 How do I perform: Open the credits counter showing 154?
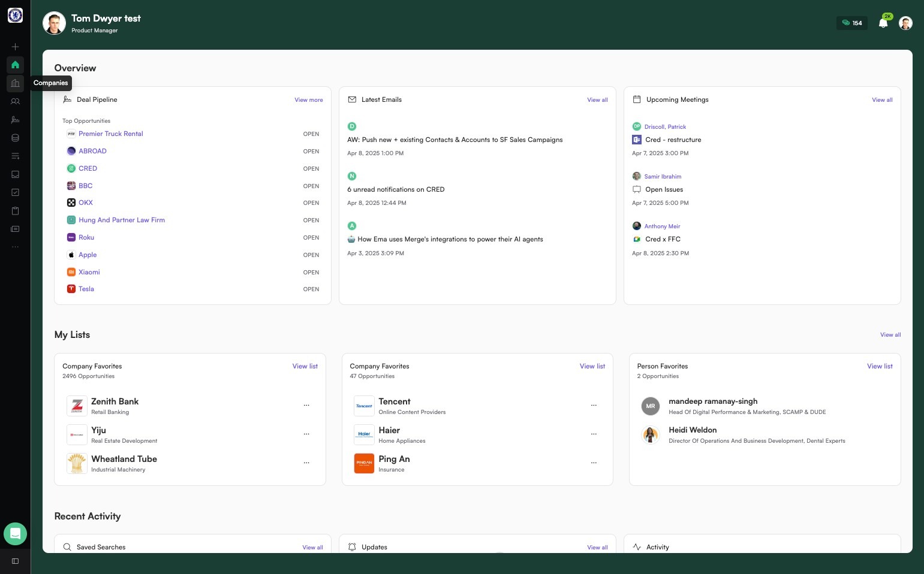tap(852, 23)
